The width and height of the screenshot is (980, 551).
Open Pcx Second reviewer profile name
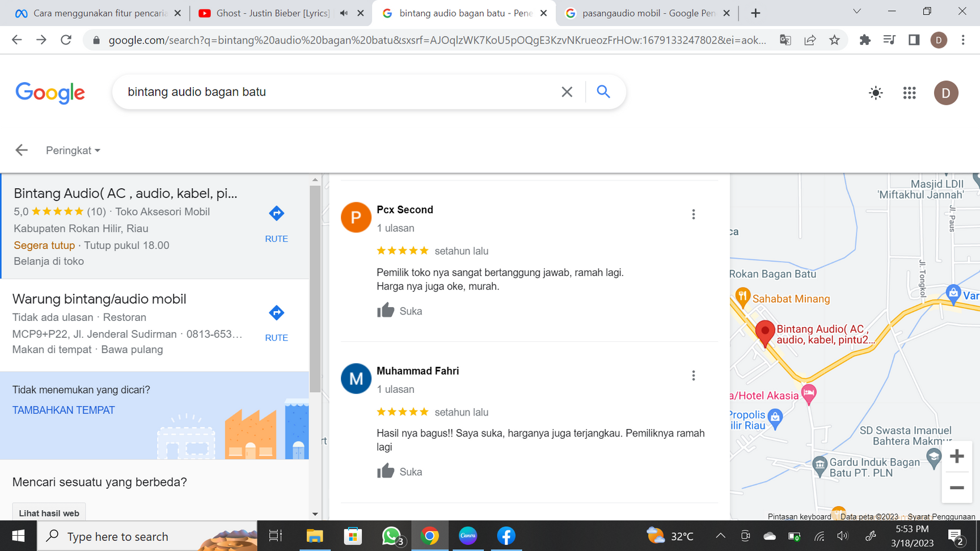(405, 210)
